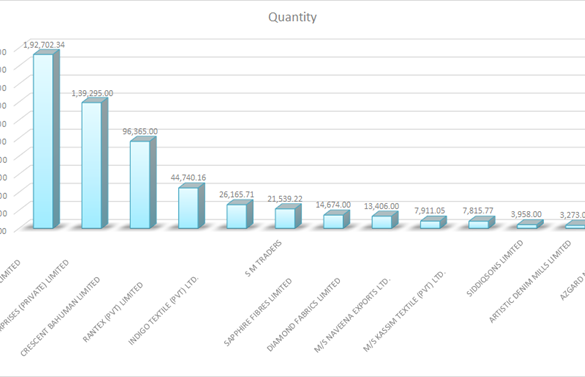The image size is (585, 377).
Task: Click the ARTISTIC DENIM MILLS LIMITED label
Action: [x=530, y=281]
